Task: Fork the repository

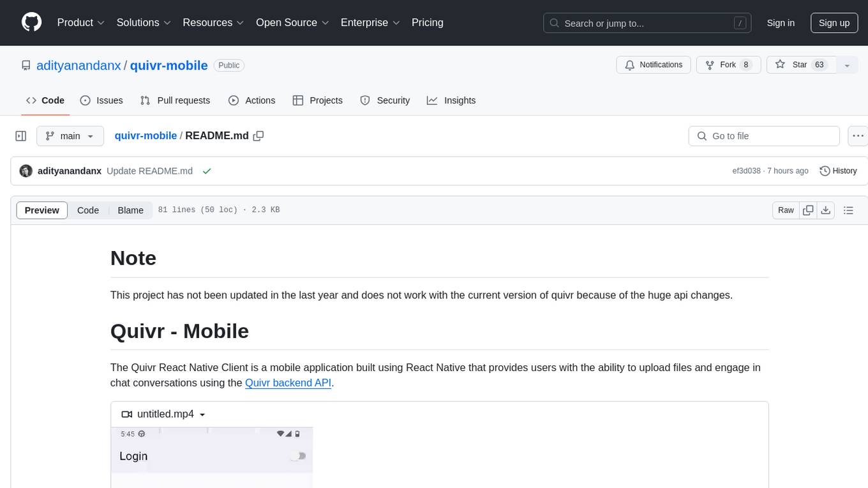Action: click(x=728, y=65)
